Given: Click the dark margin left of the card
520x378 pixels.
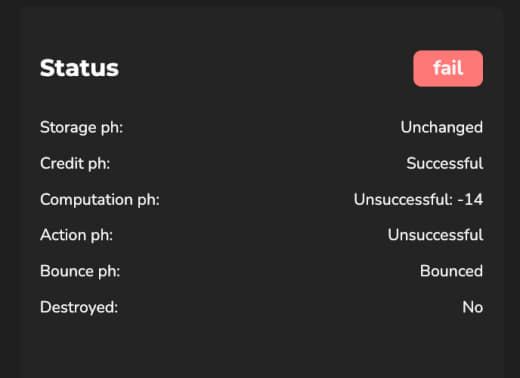Looking at the screenshot, I should click(x=9, y=189).
